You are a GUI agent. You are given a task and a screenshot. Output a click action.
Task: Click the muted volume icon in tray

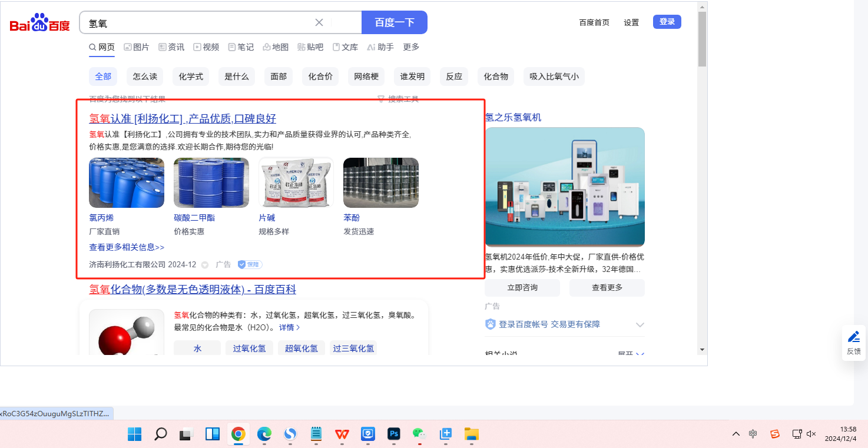tap(811, 434)
